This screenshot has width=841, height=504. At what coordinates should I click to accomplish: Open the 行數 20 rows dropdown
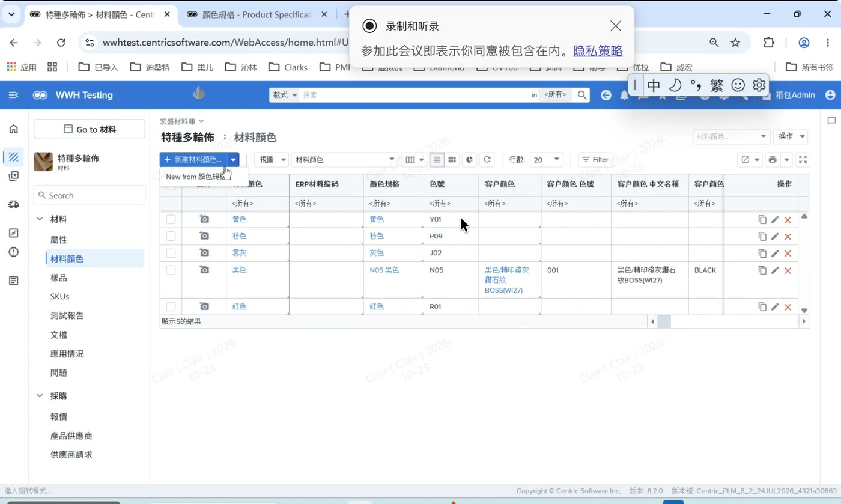[x=547, y=160]
